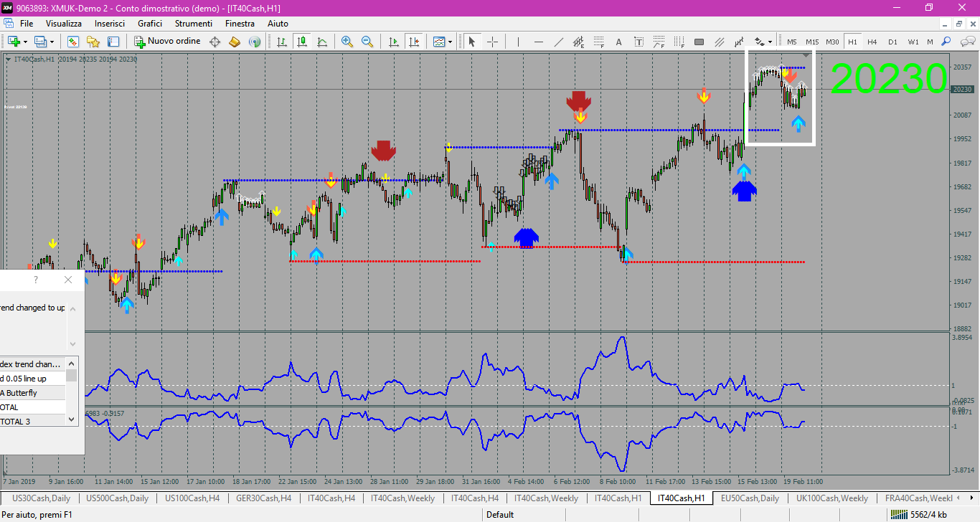
Task: Switch to M5 timeframe
Action: (792, 42)
